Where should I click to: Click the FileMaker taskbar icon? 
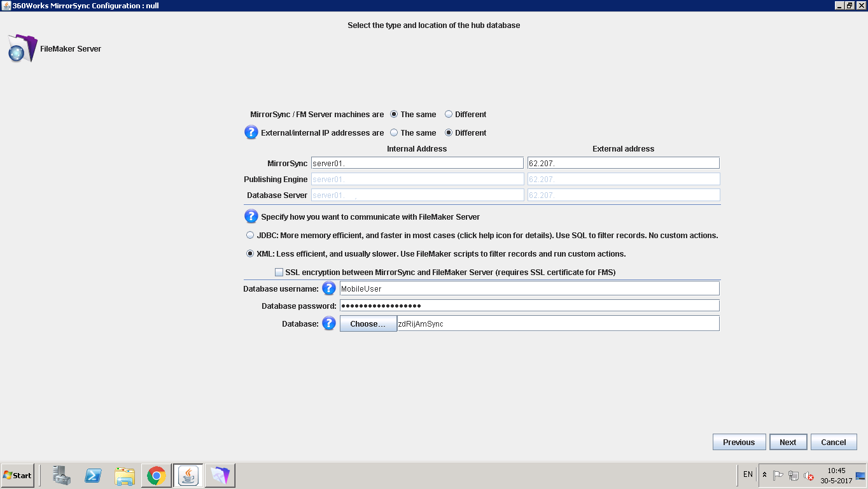[220, 475]
